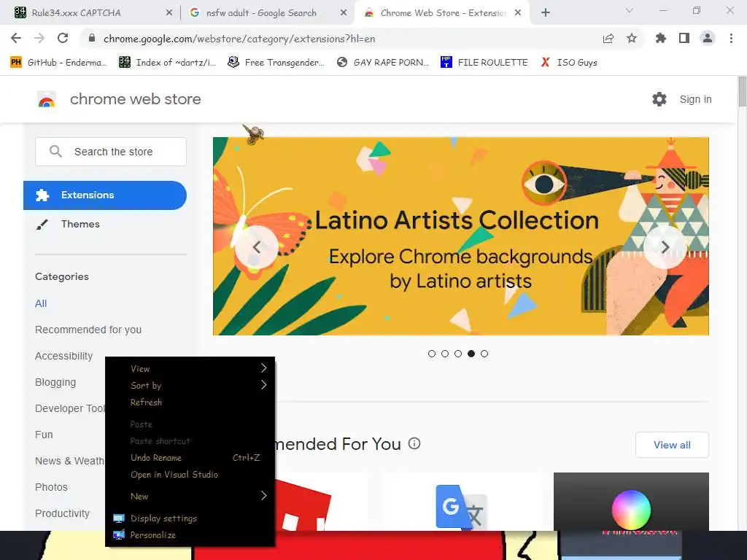Open the tab search chevron in title bar
The image size is (747, 560).
630,10
